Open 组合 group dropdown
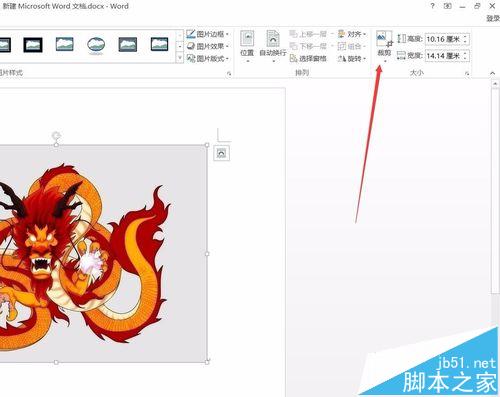Screen dimensions: 500x397 (x=352, y=46)
